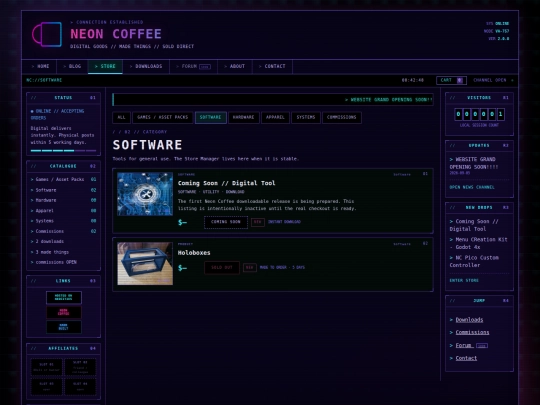Screen dimensions: 540x405
Task: Open the ABOUT nav tab
Action: click(x=235, y=66)
